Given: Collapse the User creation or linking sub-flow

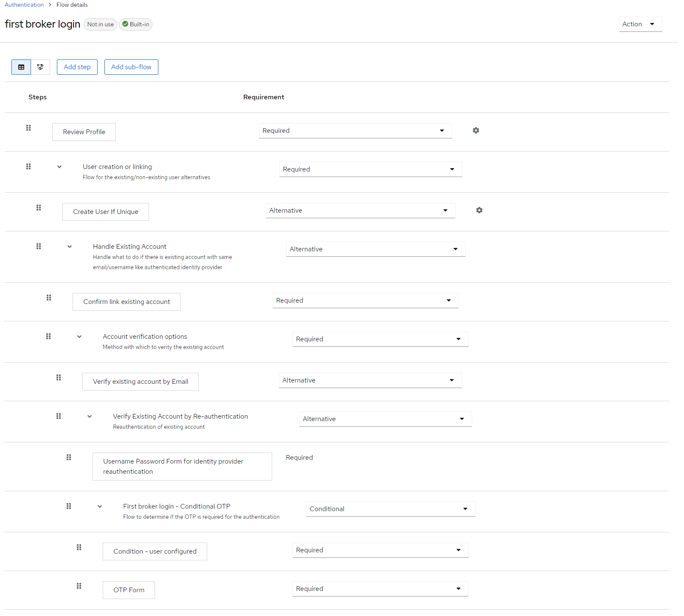Looking at the screenshot, I should [59, 167].
